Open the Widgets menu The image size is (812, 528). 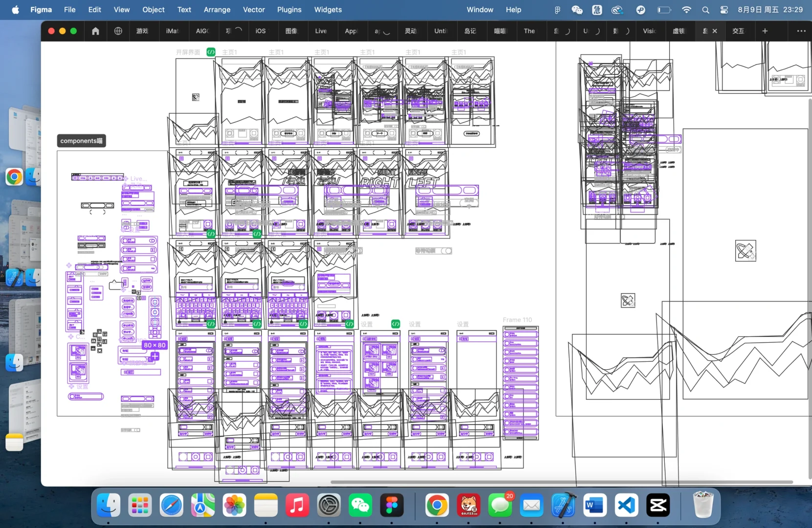coord(328,10)
